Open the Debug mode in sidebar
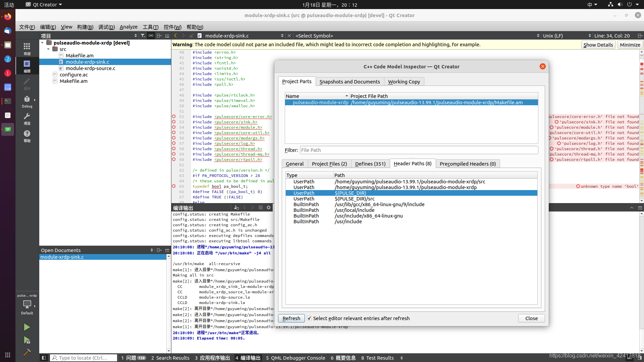644x362 pixels. pyautogui.click(x=27, y=102)
